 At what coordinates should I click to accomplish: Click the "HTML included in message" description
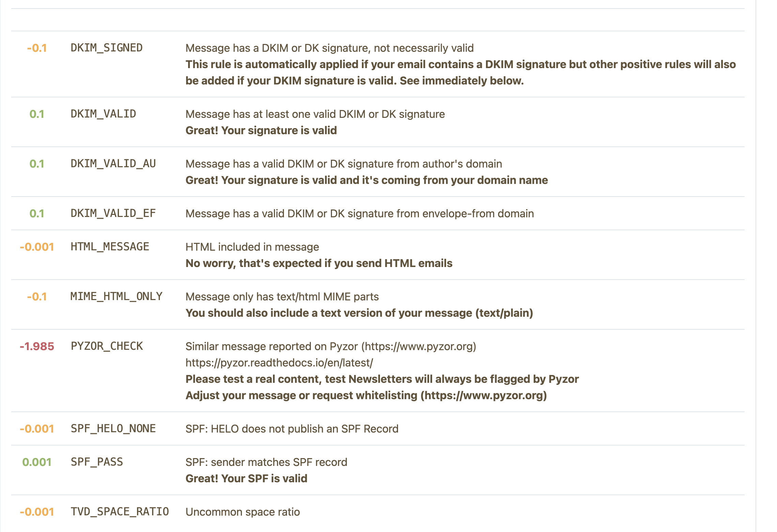click(252, 247)
